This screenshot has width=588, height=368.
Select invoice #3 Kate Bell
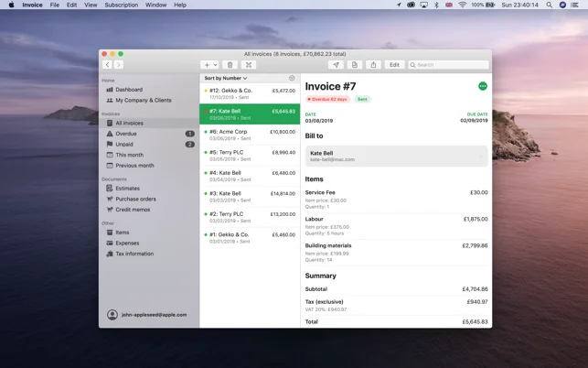[250, 197]
